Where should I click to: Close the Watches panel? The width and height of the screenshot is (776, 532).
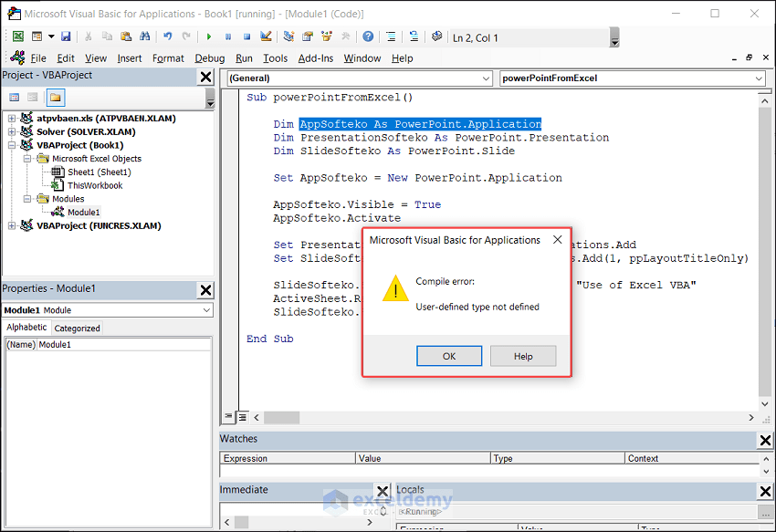click(x=765, y=440)
